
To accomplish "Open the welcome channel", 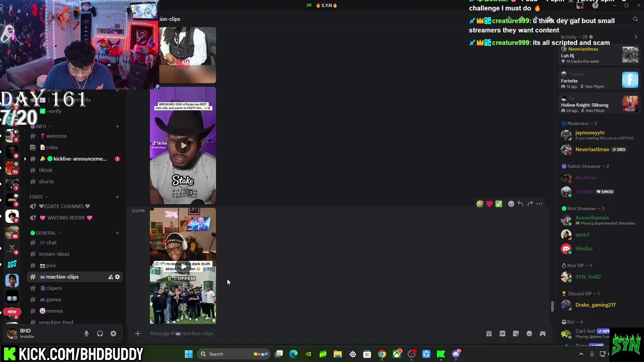I will [x=74, y=136].
